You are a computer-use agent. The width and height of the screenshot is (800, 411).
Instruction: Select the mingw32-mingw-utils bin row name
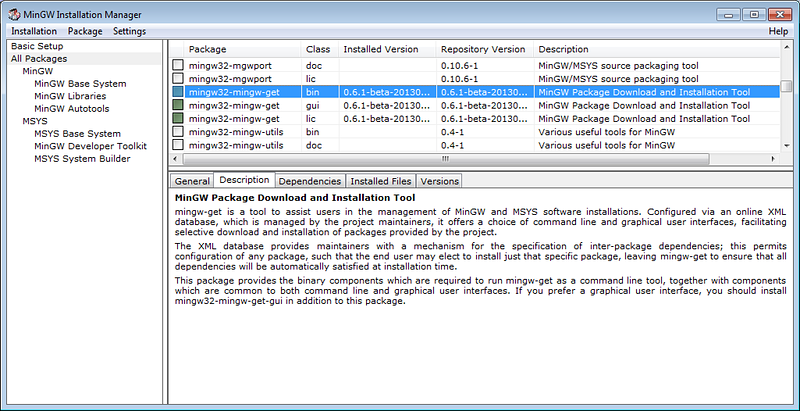click(236, 132)
